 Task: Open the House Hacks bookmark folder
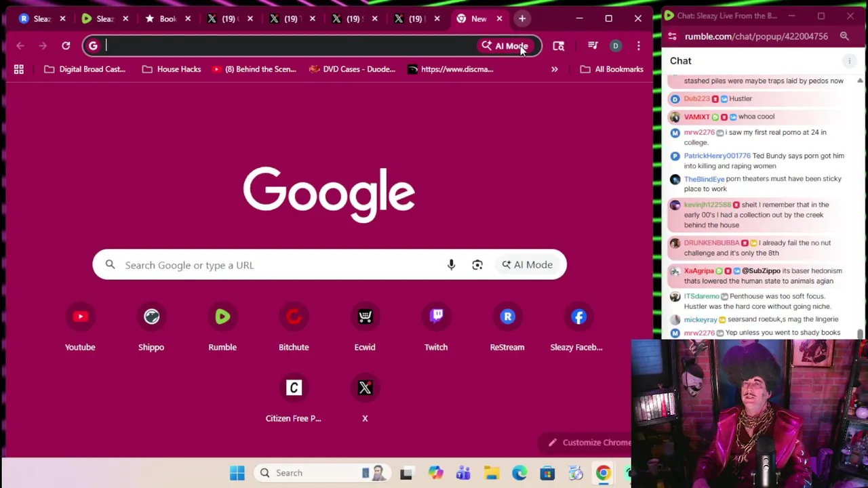[172, 69]
